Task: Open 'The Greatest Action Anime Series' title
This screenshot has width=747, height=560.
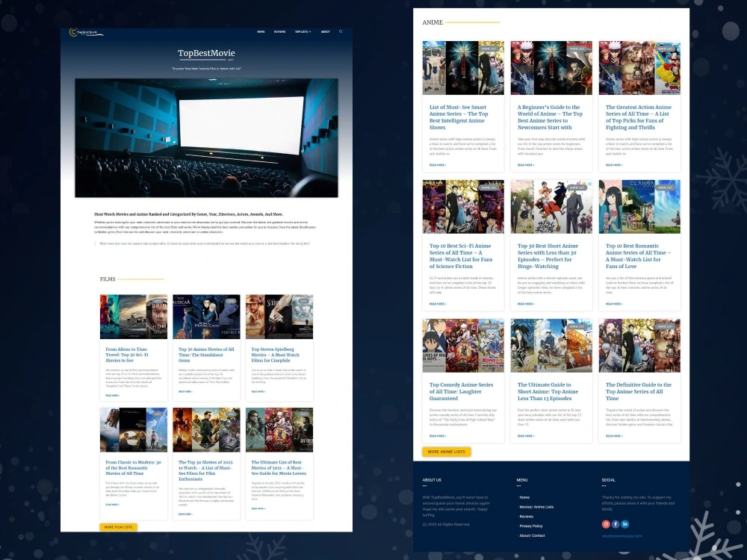Action: pos(639,117)
